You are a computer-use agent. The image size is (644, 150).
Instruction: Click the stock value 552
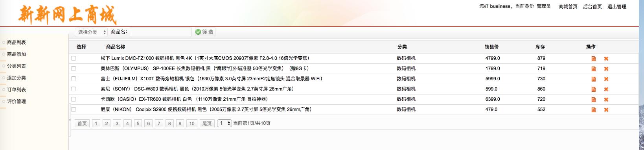click(x=541, y=109)
